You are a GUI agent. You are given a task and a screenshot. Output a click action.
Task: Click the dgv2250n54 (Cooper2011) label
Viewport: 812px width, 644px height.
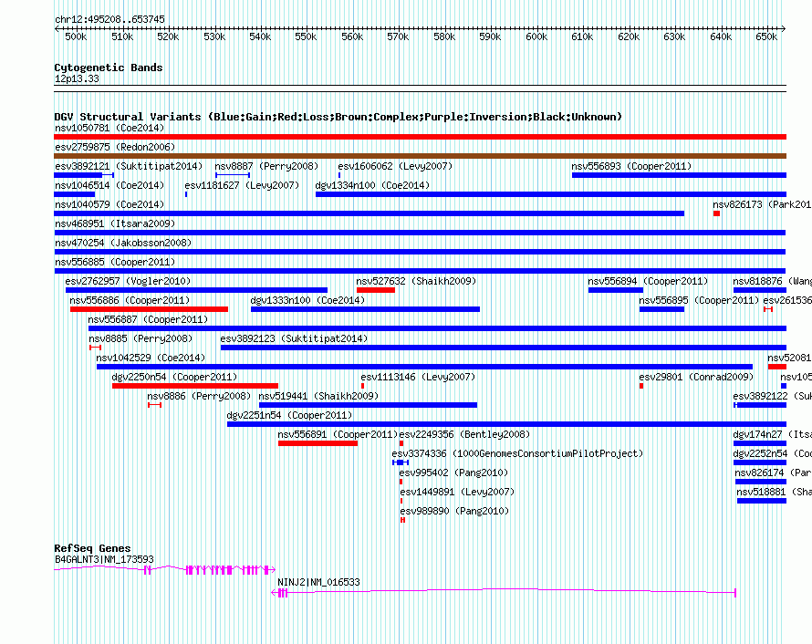[174, 377]
